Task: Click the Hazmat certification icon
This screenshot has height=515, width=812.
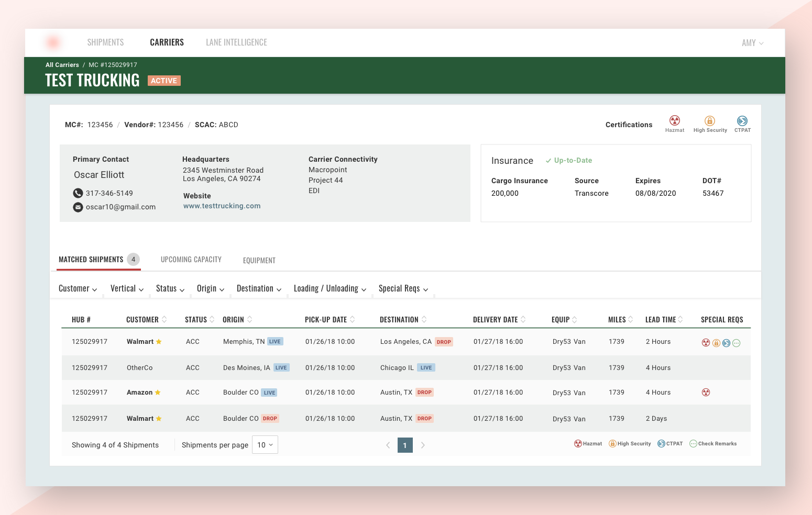Action: tap(675, 121)
